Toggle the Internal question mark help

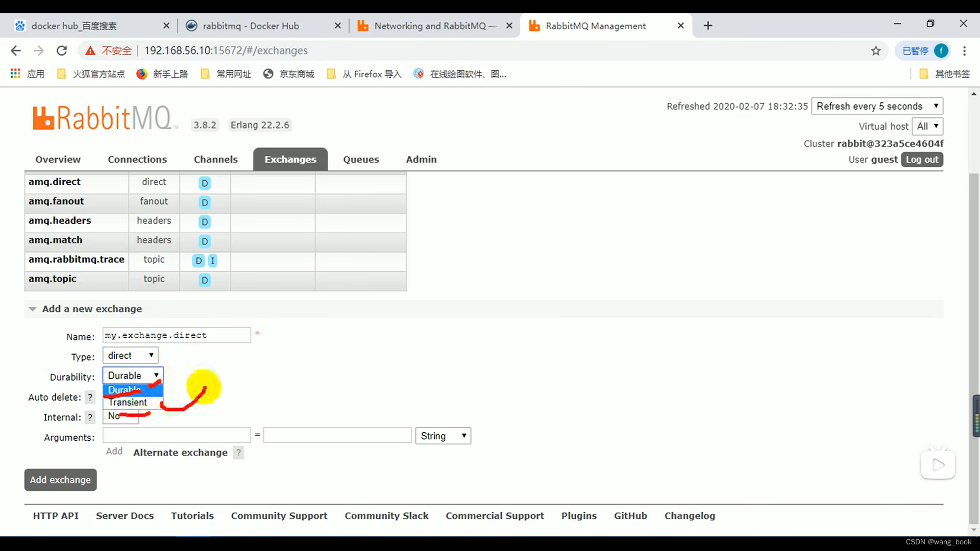click(x=90, y=417)
